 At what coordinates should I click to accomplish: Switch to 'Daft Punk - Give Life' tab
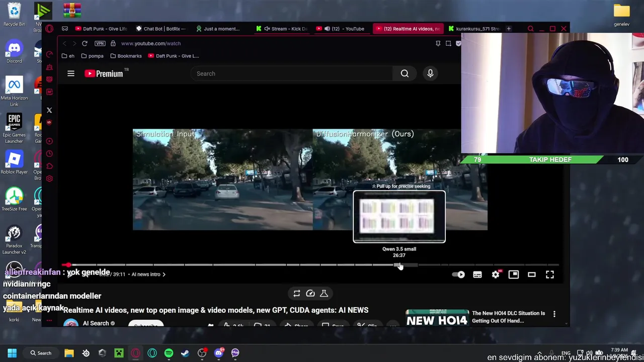pyautogui.click(x=101, y=29)
